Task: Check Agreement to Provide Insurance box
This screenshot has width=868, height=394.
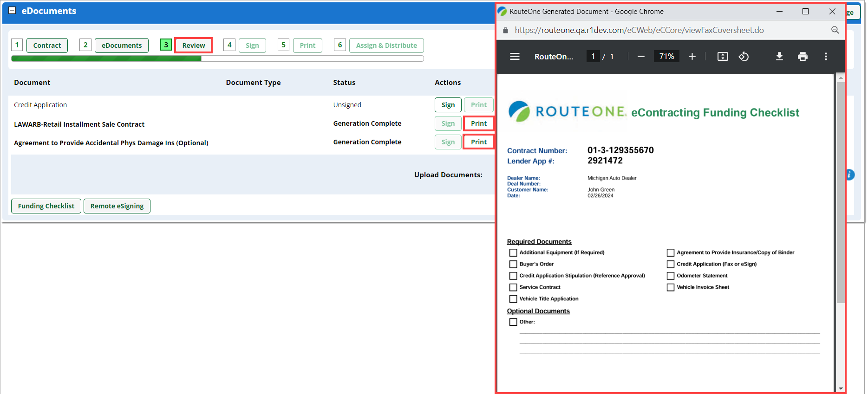Action: click(671, 252)
